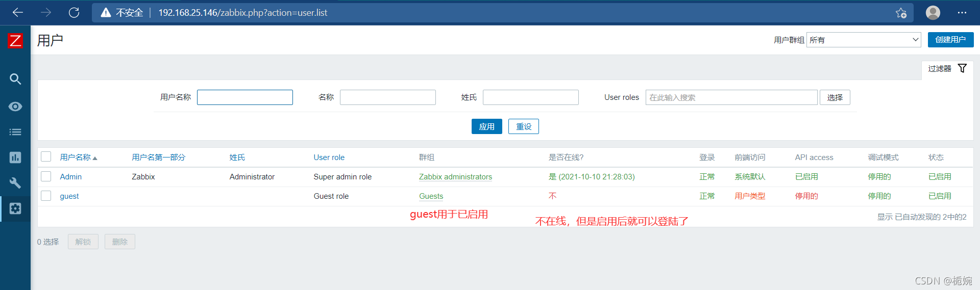Reload the page with refresh icon

tap(74, 12)
